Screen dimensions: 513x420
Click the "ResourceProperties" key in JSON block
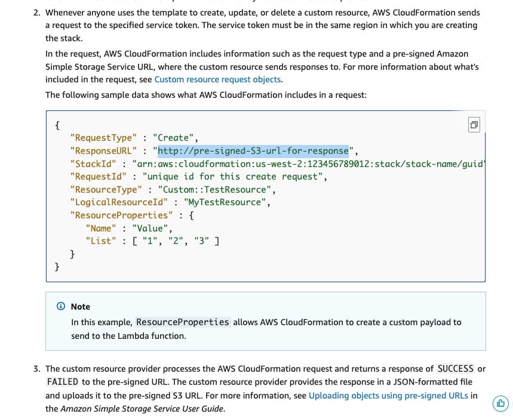[121, 215]
